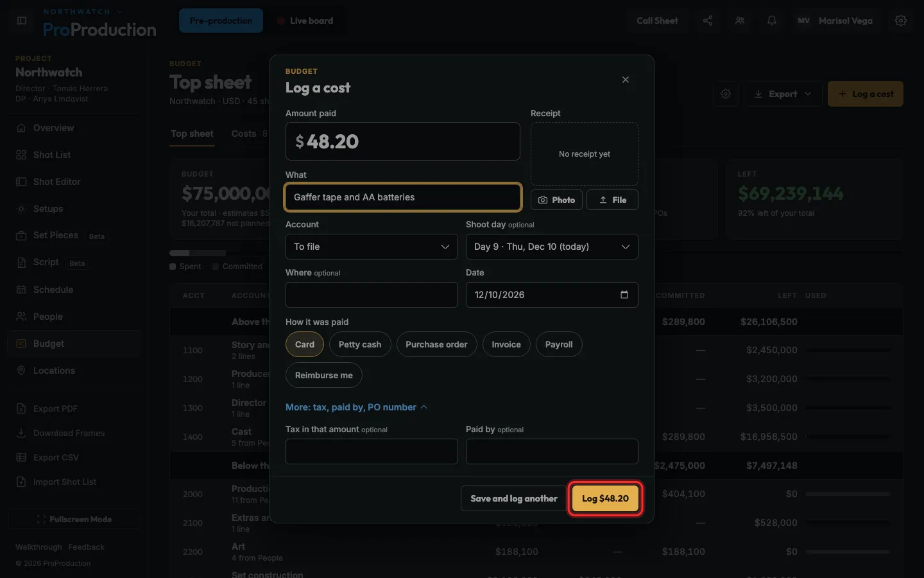Screen dimensions: 924x578
Task: Switch to the Top sheet tab
Action: pyautogui.click(x=192, y=134)
